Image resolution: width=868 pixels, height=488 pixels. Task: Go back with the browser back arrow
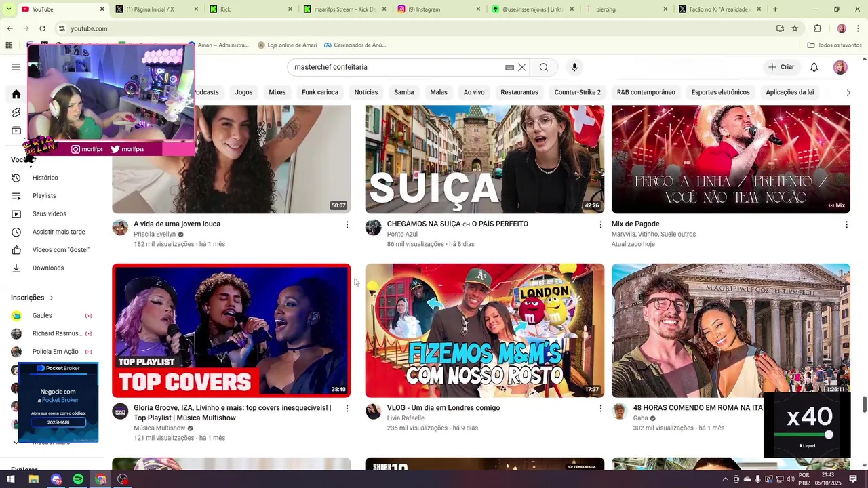9,28
